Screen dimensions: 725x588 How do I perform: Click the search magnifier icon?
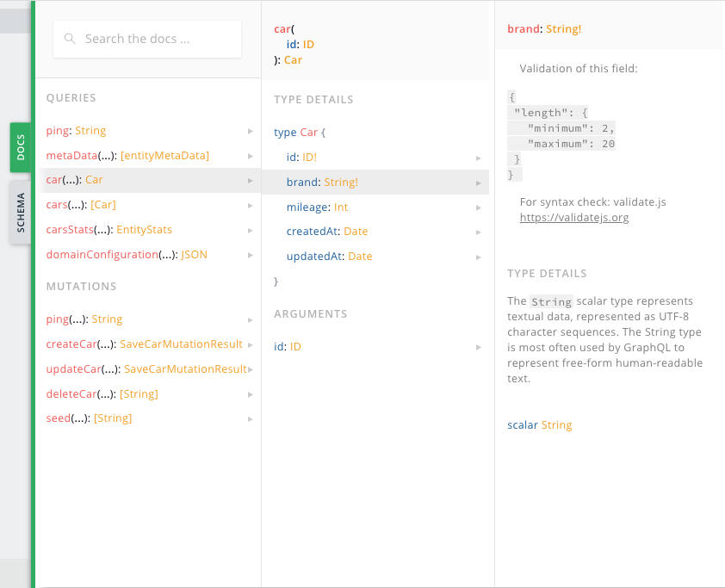click(69, 39)
